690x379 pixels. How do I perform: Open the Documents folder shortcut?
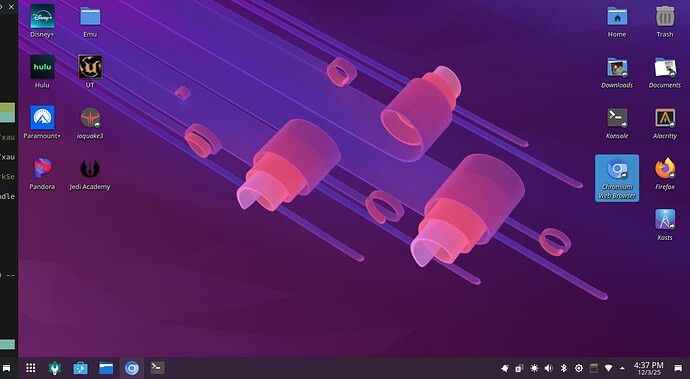(x=665, y=67)
